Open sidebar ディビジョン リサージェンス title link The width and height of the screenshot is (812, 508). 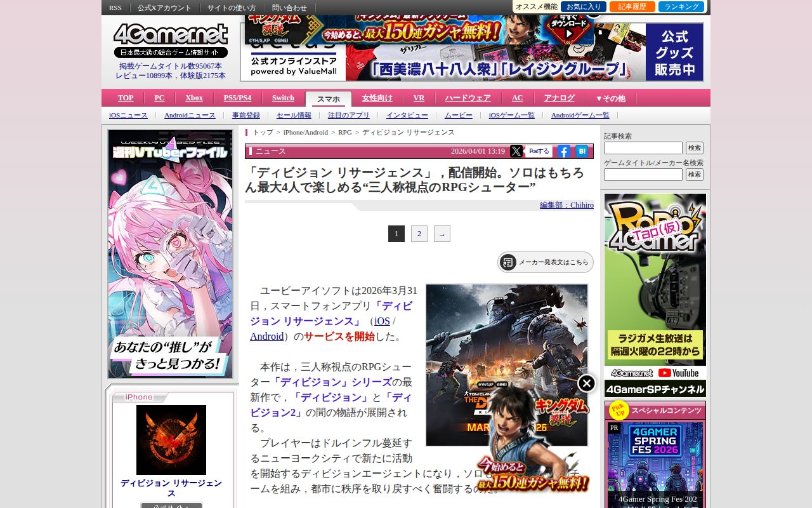click(x=171, y=488)
